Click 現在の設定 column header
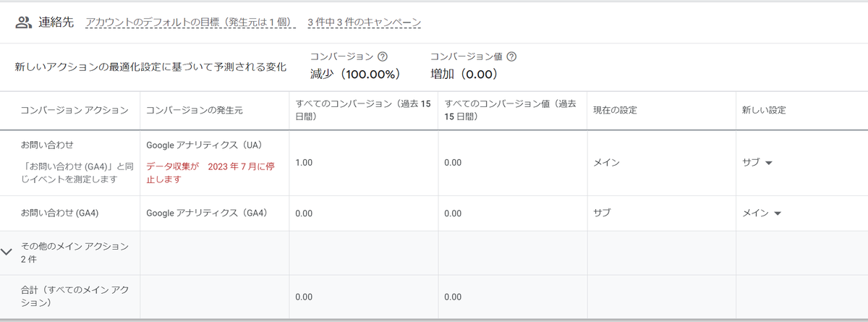Image resolution: width=868 pixels, height=322 pixels. pos(616,110)
